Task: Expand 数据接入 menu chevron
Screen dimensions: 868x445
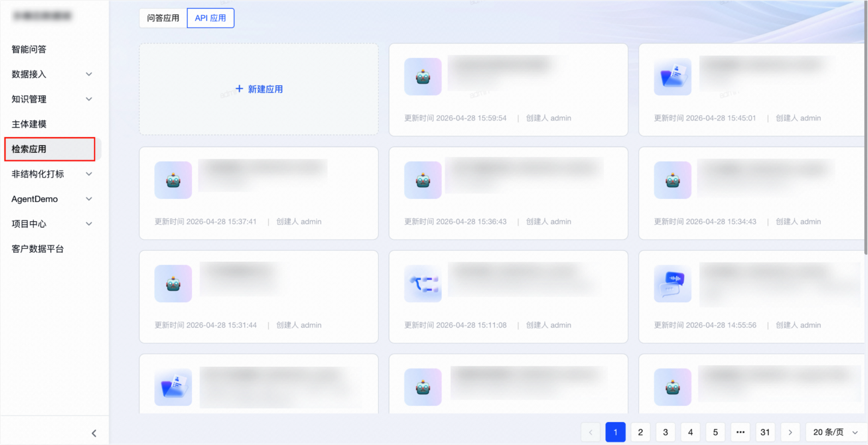Action: click(x=89, y=74)
